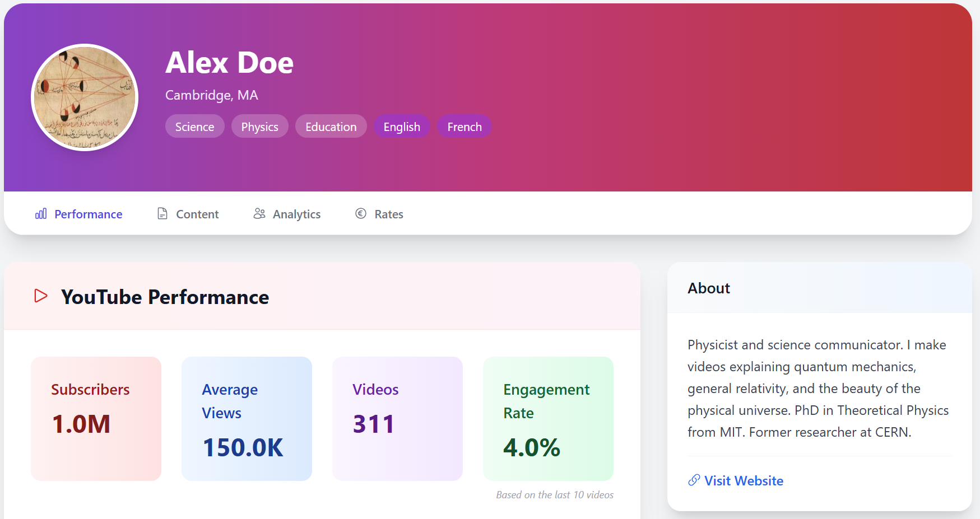Click the document icon beside Content

pyautogui.click(x=162, y=213)
